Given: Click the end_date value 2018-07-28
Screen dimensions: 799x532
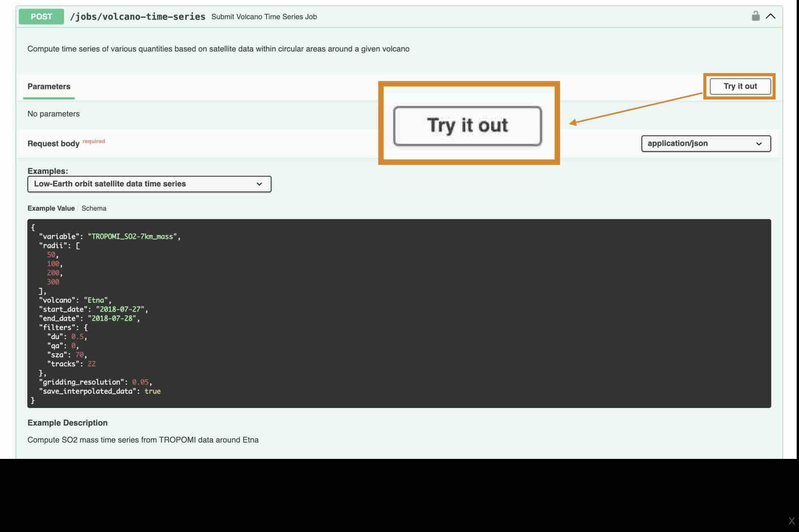Looking at the screenshot, I should click(112, 318).
